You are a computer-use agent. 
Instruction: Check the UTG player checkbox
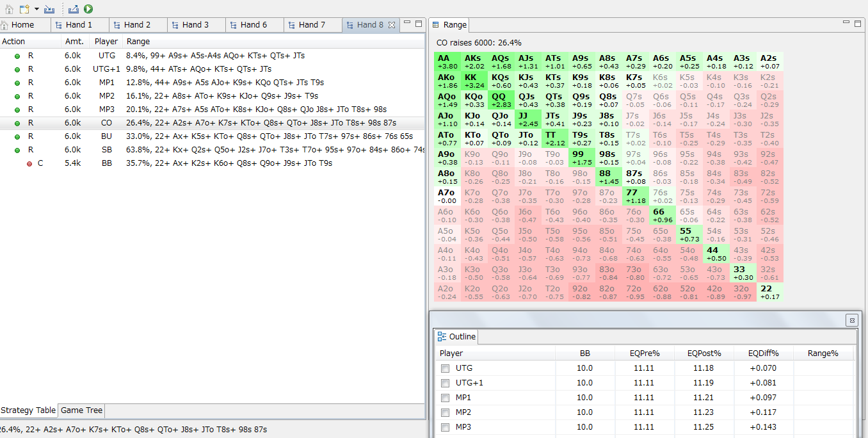pyautogui.click(x=445, y=368)
